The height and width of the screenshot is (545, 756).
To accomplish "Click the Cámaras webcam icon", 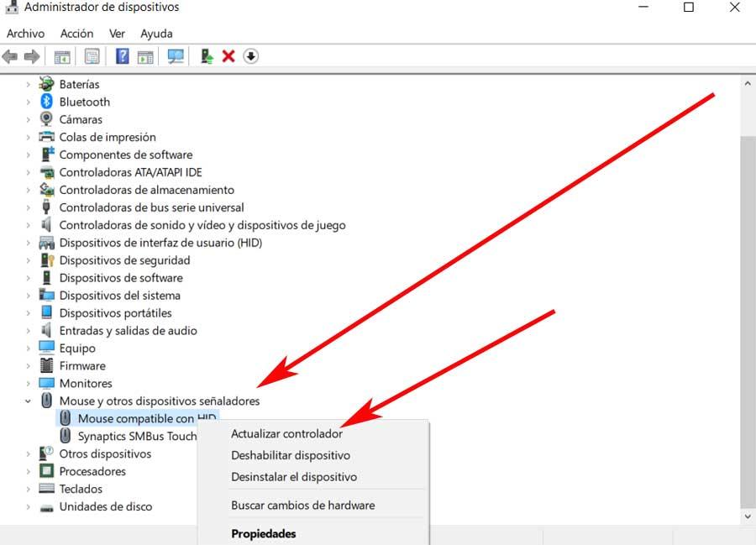I will 46,119.
